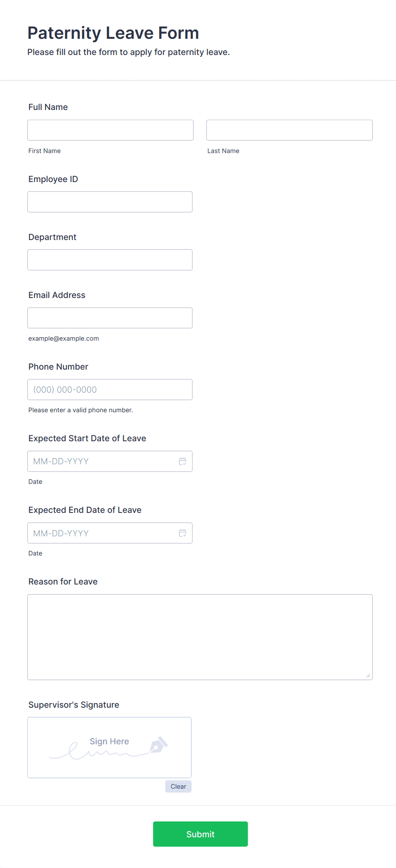Clear the supervisor's signature
The height and width of the screenshot is (868, 396).
coord(178,786)
